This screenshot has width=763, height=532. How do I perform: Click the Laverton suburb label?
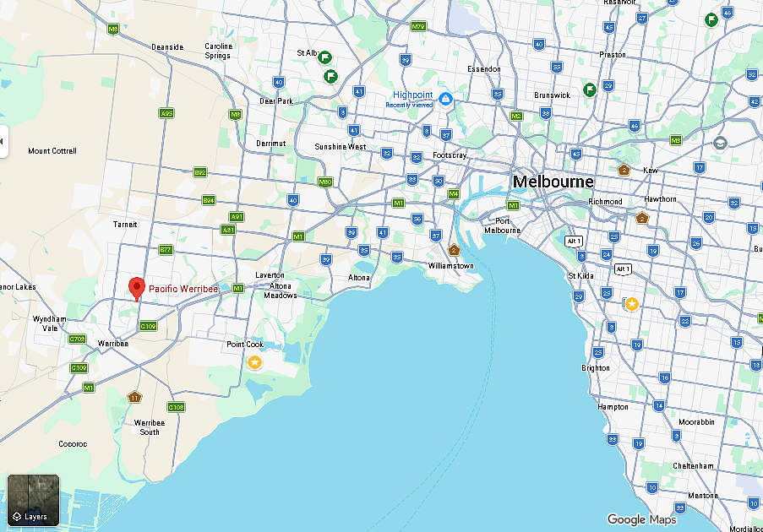pos(270,275)
